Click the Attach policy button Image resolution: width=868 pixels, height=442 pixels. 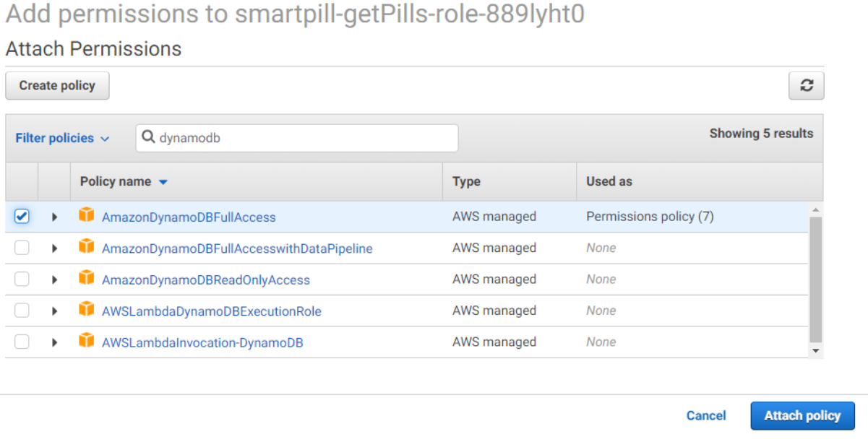(802, 415)
